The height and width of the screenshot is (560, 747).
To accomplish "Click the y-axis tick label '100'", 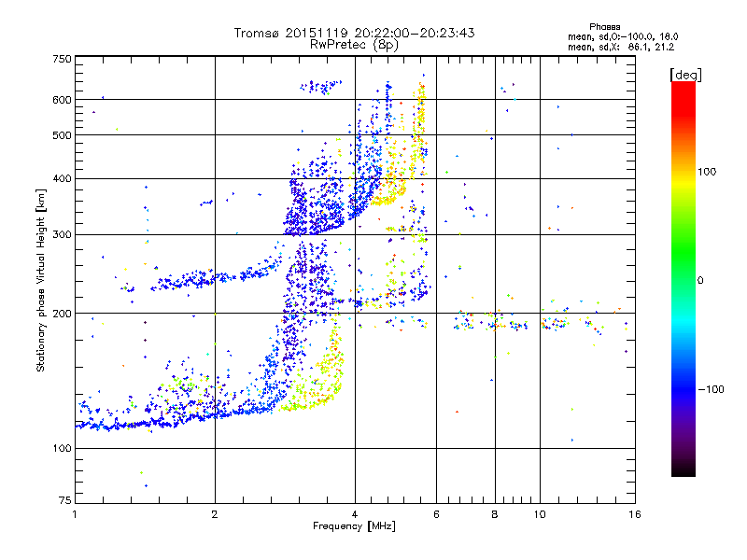I will point(62,448).
